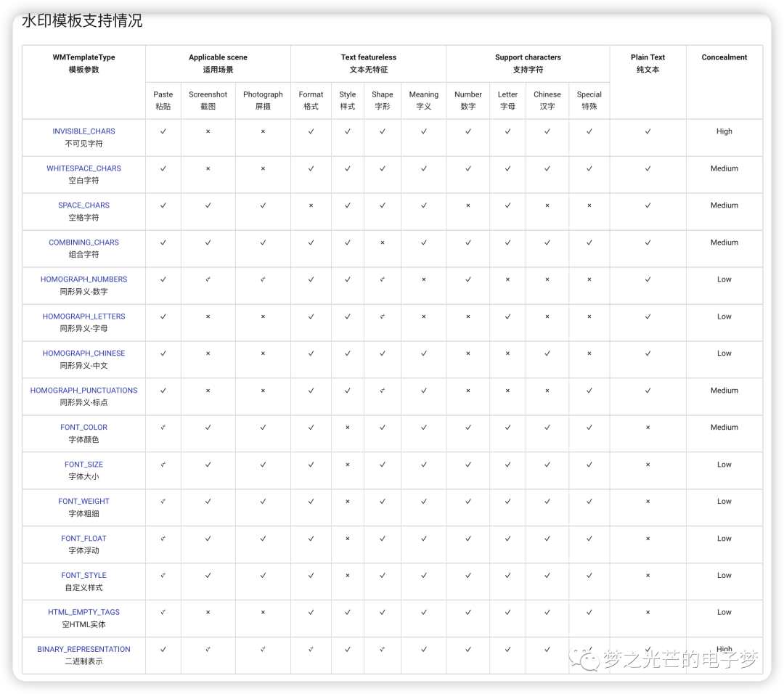Viewport: 784px width, 694px height.
Task: Click the Photograph checkmark in COMBINING_CHARS row
Action: pos(263,242)
